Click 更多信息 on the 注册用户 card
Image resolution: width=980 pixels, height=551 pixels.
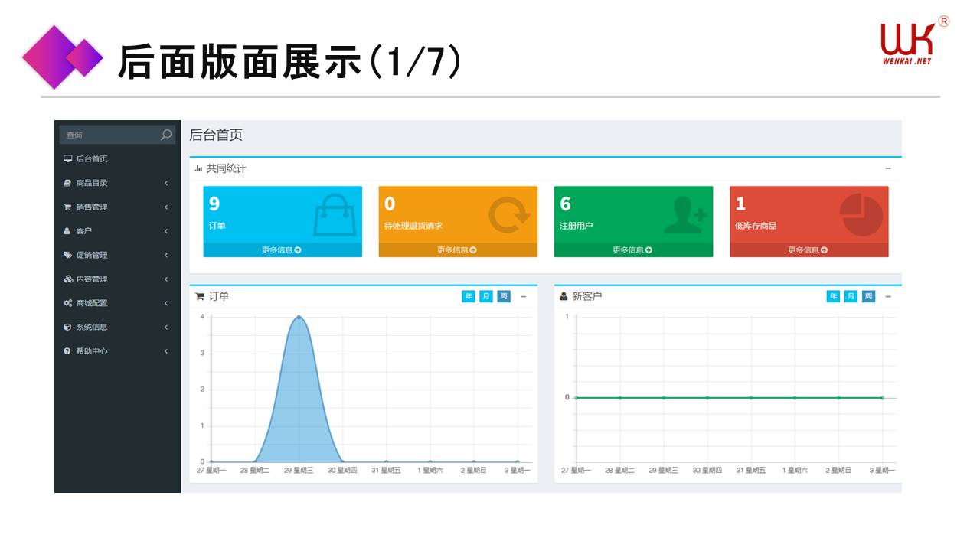[x=633, y=250]
